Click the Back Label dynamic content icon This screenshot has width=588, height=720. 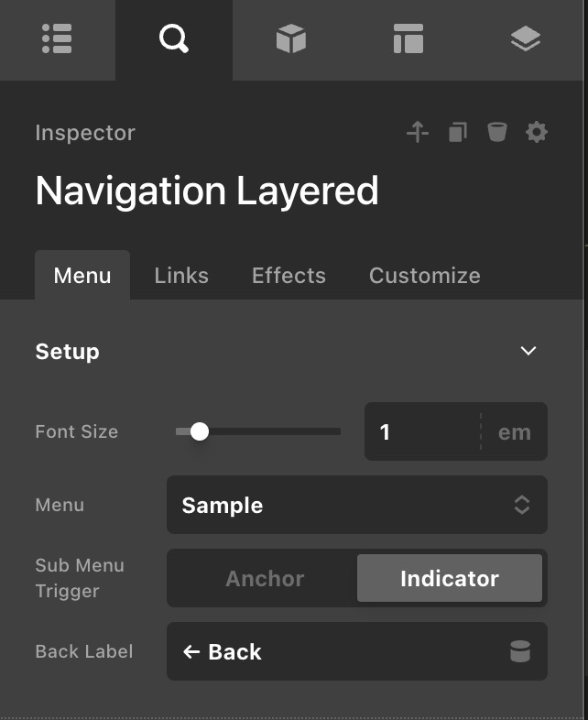[x=520, y=651]
